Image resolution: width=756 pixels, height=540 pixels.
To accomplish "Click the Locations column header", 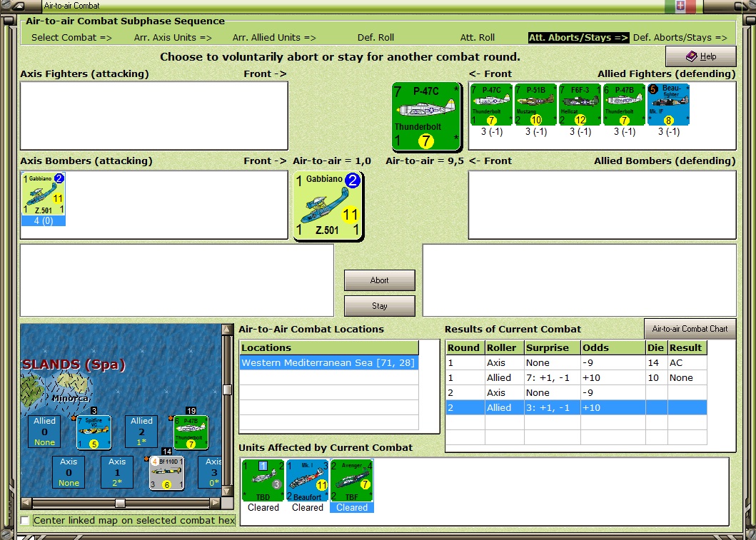I will (x=329, y=348).
